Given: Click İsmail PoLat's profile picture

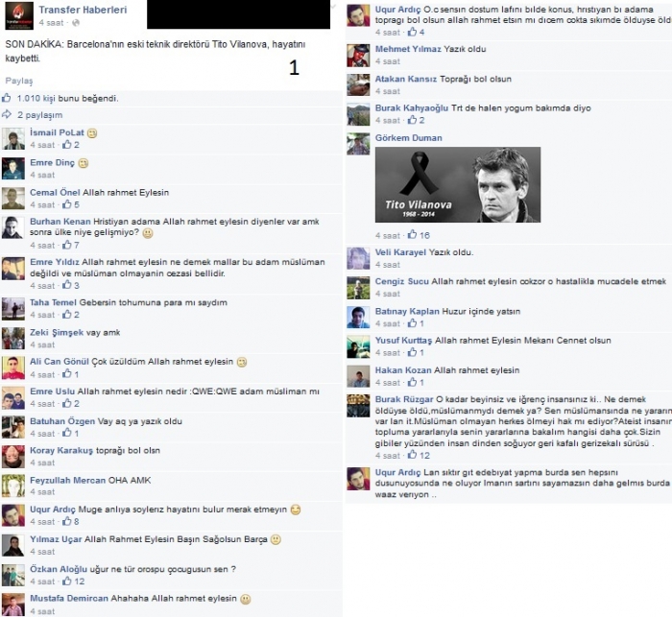Looking at the screenshot, I should pos(13,138).
